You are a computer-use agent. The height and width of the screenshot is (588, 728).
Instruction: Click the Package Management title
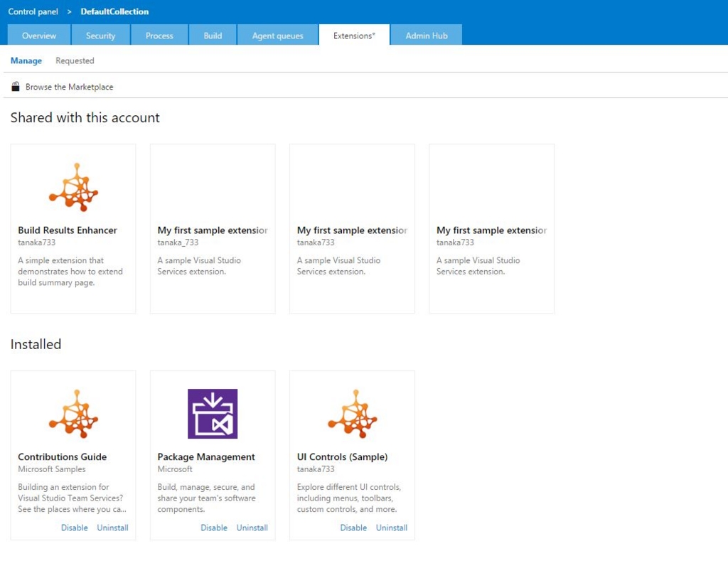coord(206,456)
